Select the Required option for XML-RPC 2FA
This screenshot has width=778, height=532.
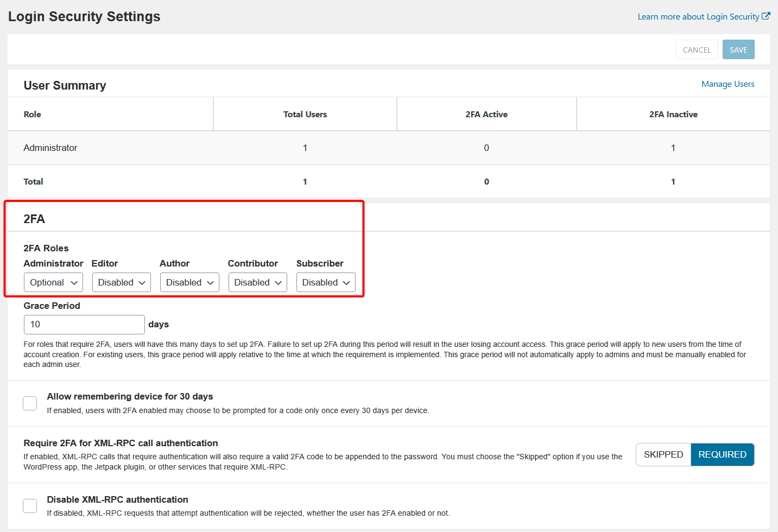722,455
